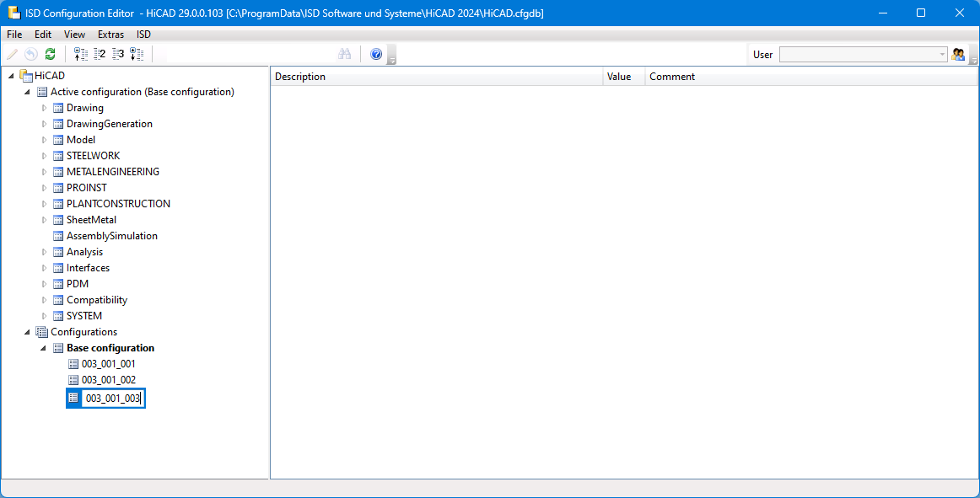Viewport: 980px width, 498px height.
Task: Open the Extras menu
Action: pyautogui.click(x=110, y=35)
